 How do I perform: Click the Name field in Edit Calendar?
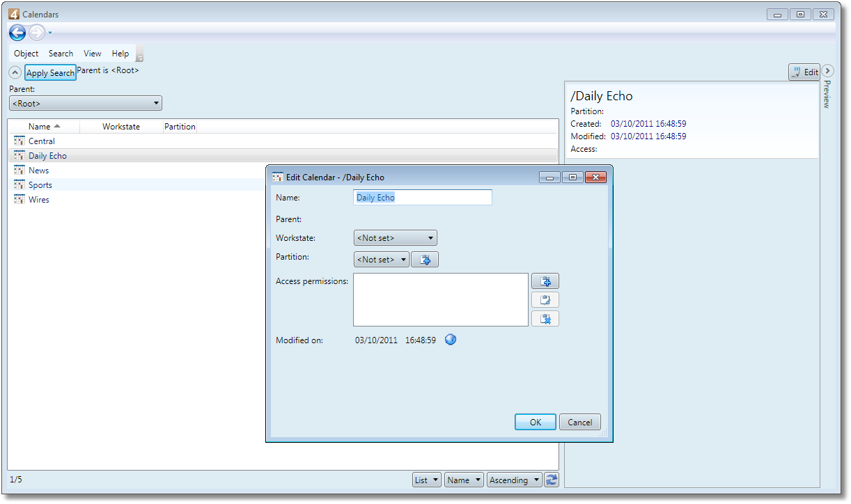[423, 198]
